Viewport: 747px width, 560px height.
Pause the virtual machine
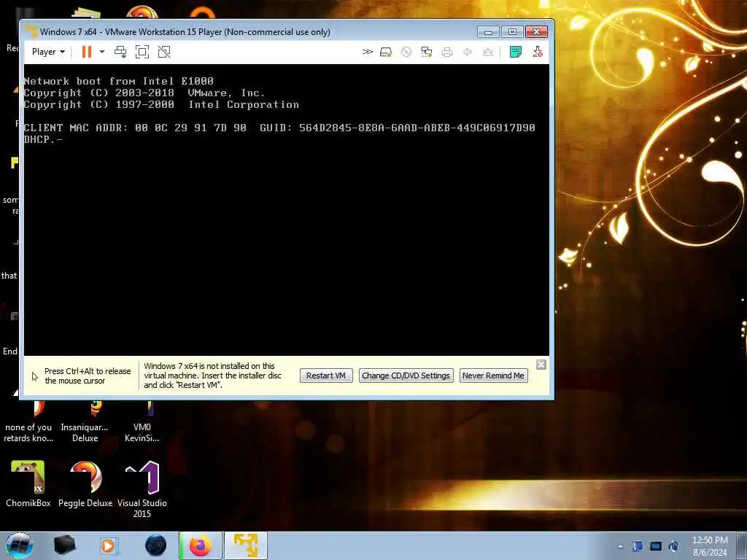click(x=87, y=52)
